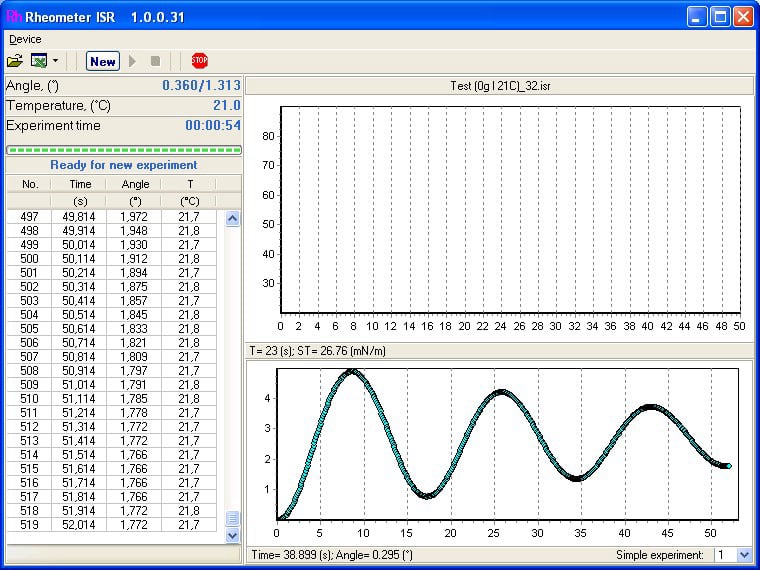The image size is (760, 570).
Task: Click the Angle column header
Action: [135, 184]
